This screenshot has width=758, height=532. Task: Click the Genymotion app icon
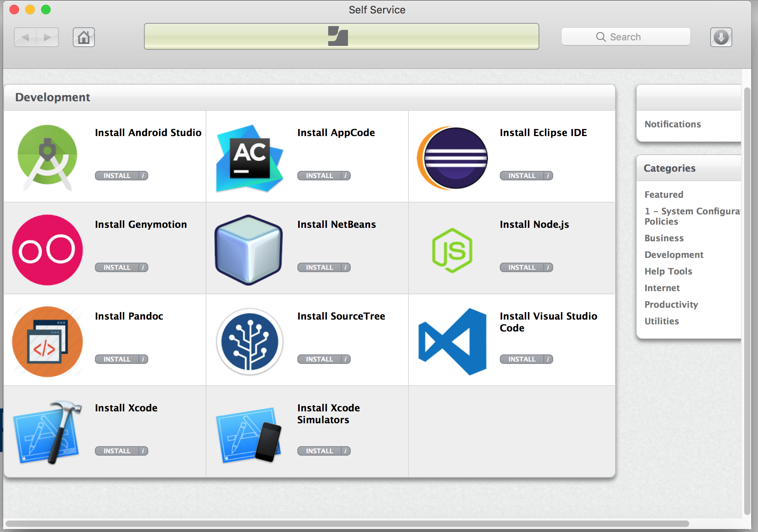47,250
